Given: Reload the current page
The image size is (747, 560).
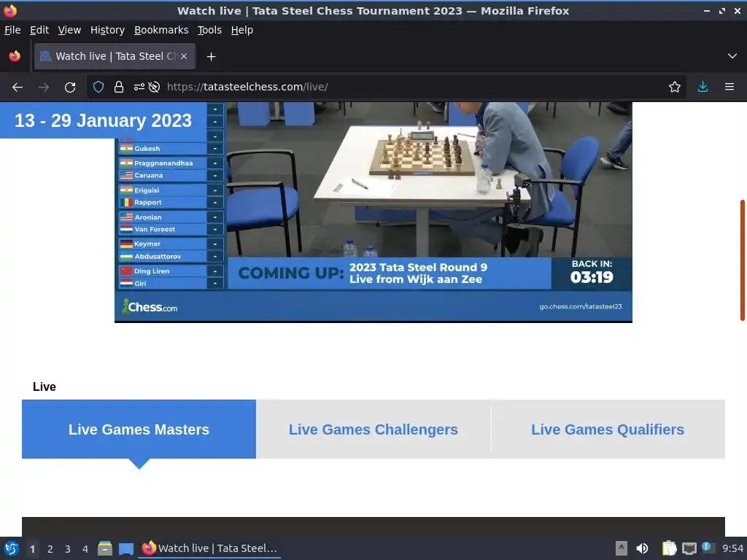Looking at the screenshot, I should tap(70, 87).
